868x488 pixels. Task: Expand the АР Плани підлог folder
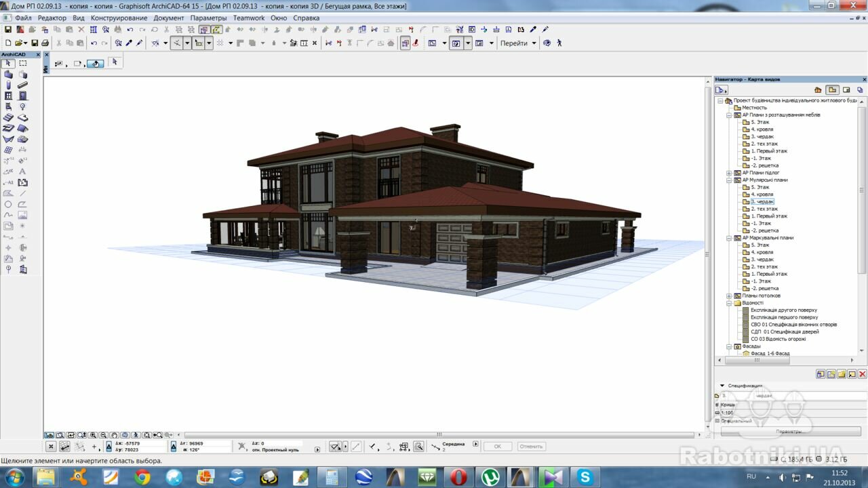729,173
